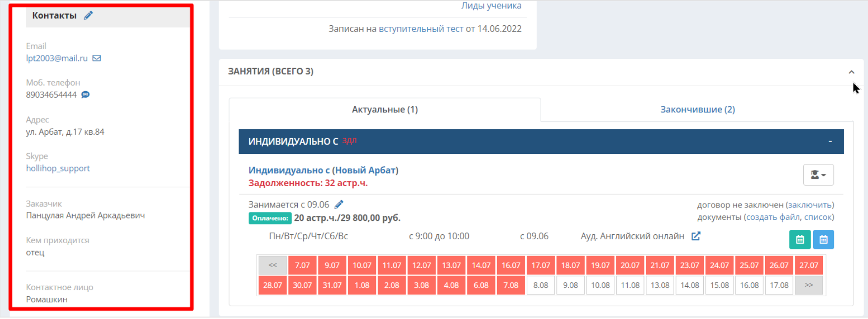Select the 21.07 lesson date cell
Image resolution: width=868 pixels, height=319 pixels.
click(660, 265)
